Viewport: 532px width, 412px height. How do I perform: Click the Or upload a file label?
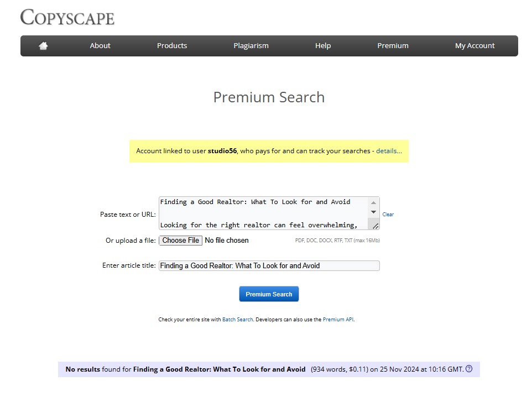[x=131, y=241]
